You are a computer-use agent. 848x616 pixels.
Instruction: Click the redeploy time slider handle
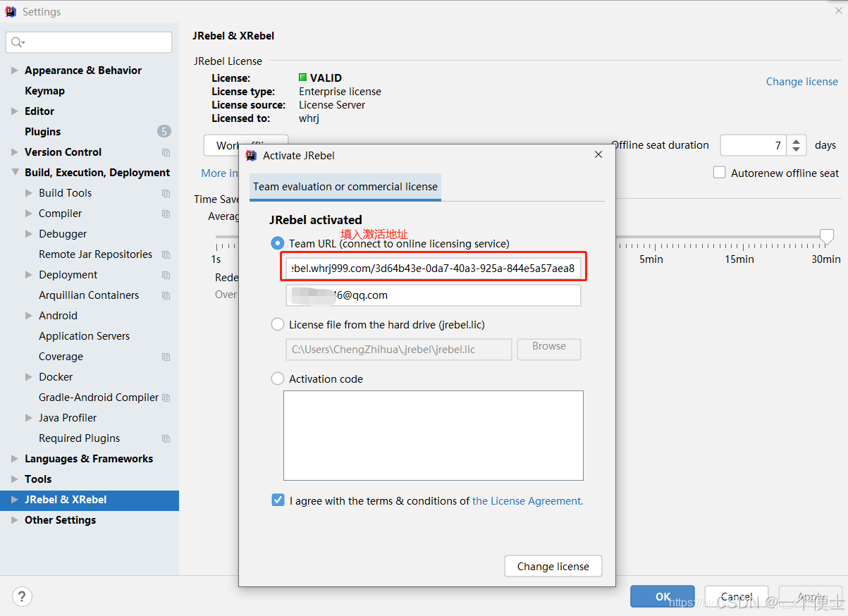827,236
